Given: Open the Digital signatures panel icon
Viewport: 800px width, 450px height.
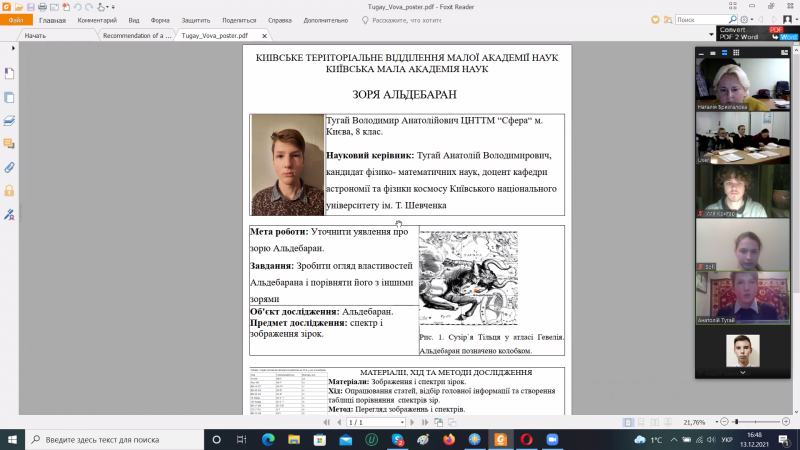Looking at the screenshot, I should tap(9, 215).
